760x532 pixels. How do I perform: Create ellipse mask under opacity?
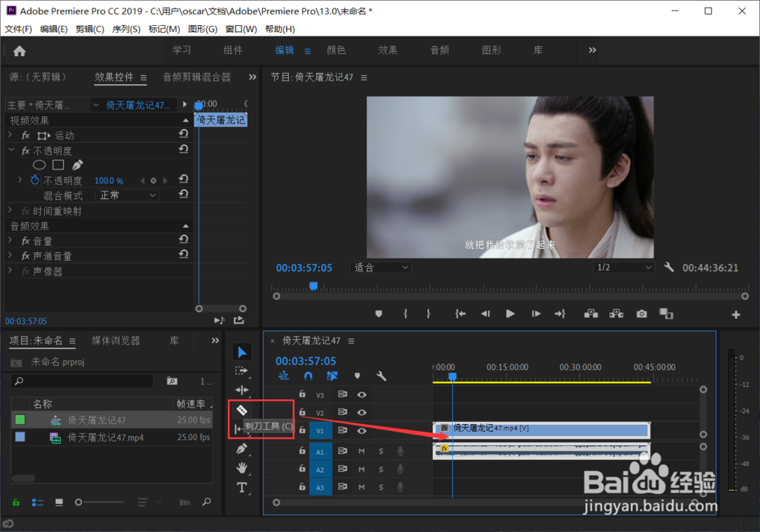click(x=40, y=165)
